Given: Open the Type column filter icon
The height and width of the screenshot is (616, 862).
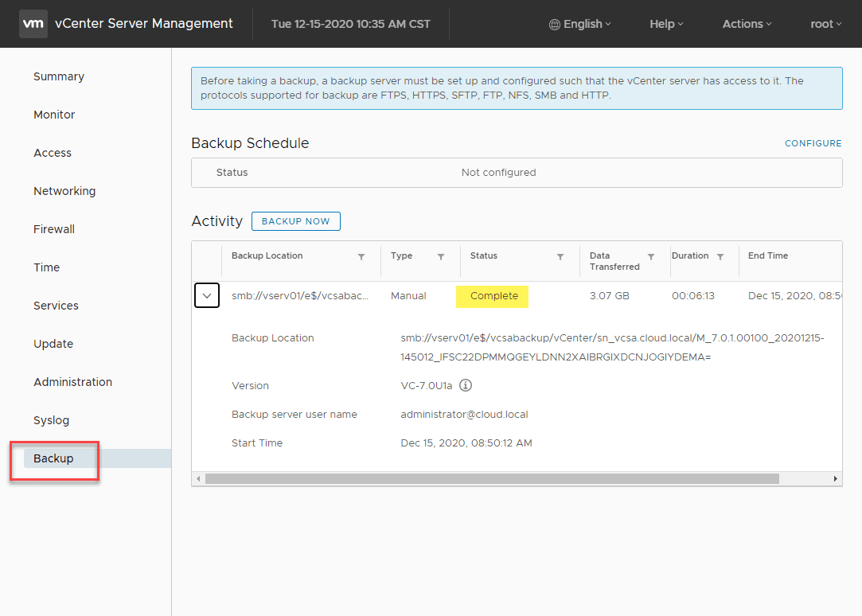Looking at the screenshot, I should (x=440, y=258).
